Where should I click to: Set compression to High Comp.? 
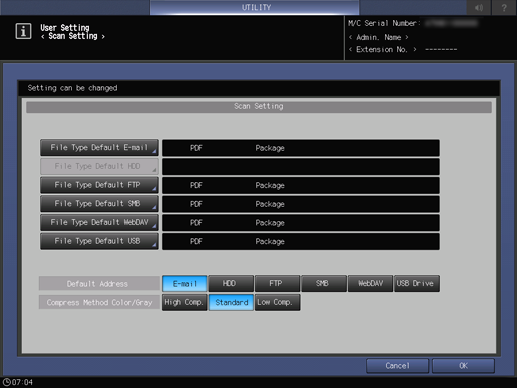click(185, 302)
